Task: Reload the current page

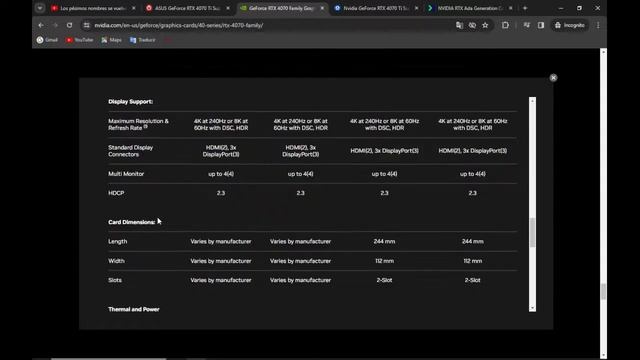Action: [69, 25]
